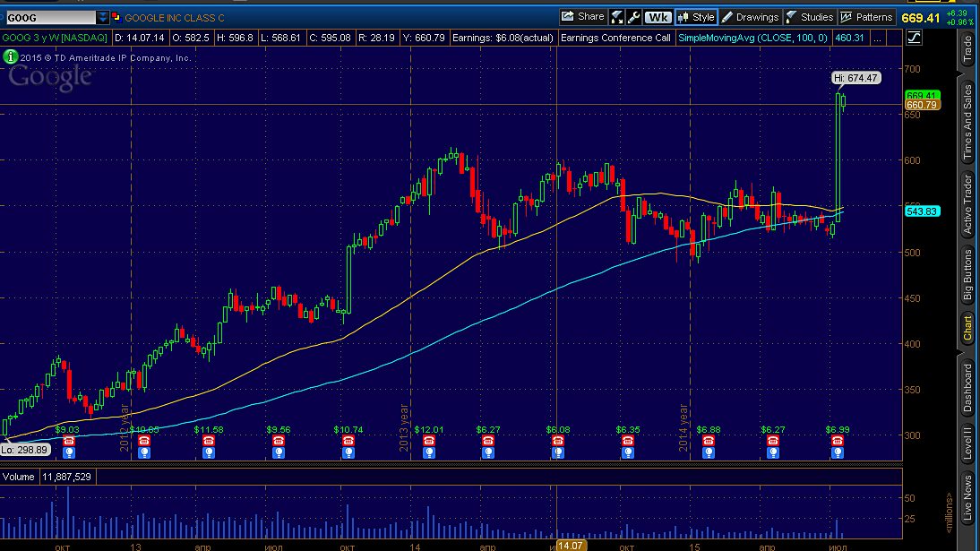This screenshot has width=980, height=551.
Task: Click conference call phone icon under $11.58
Action: [208, 441]
